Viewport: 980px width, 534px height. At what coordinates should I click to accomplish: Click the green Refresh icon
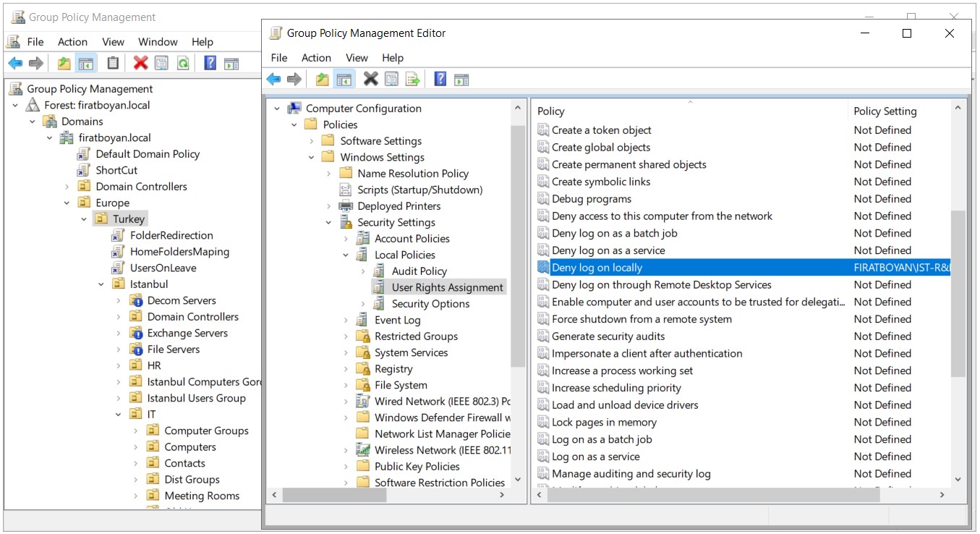tap(183, 63)
